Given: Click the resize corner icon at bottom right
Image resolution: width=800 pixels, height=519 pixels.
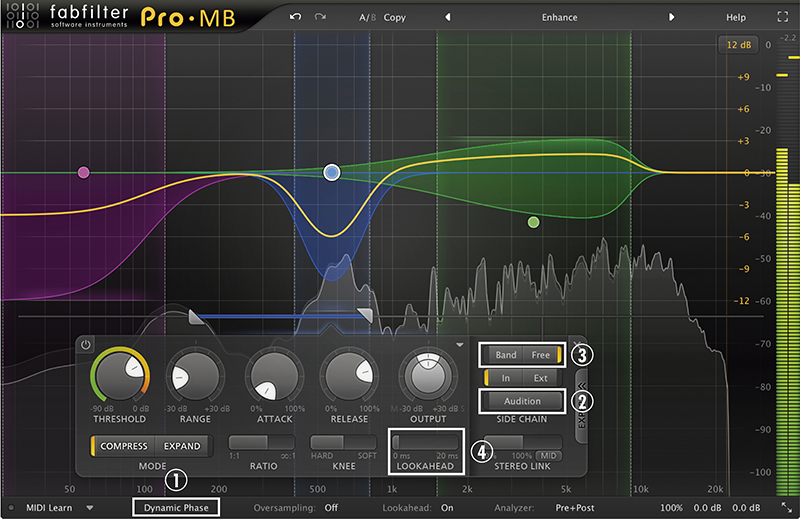Looking at the screenshot, I should point(787,507).
